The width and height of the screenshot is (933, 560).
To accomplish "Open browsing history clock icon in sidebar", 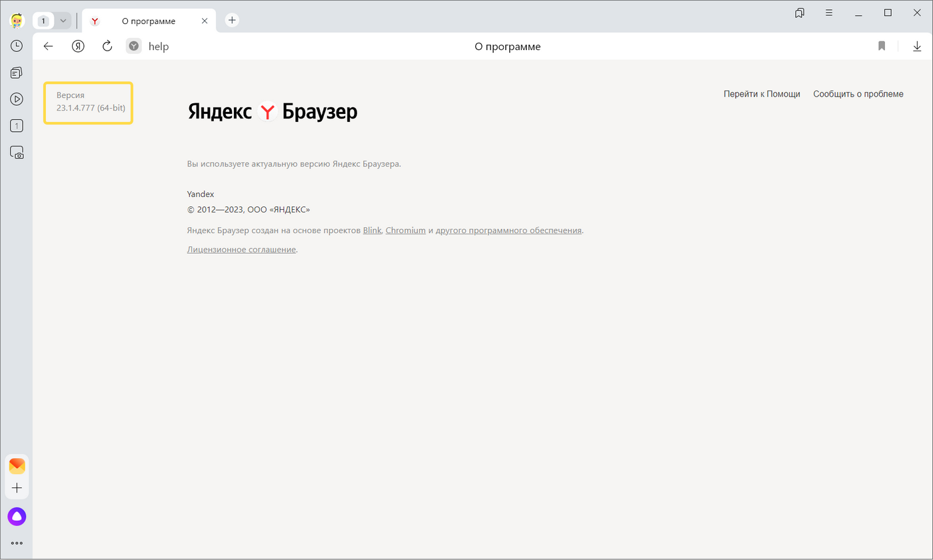I will coord(17,46).
